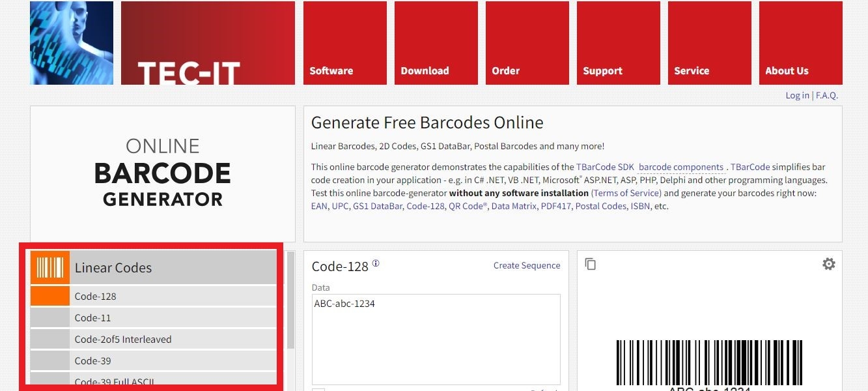The image size is (868, 391).
Task: Click Create Sequence link
Action: pyautogui.click(x=527, y=265)
